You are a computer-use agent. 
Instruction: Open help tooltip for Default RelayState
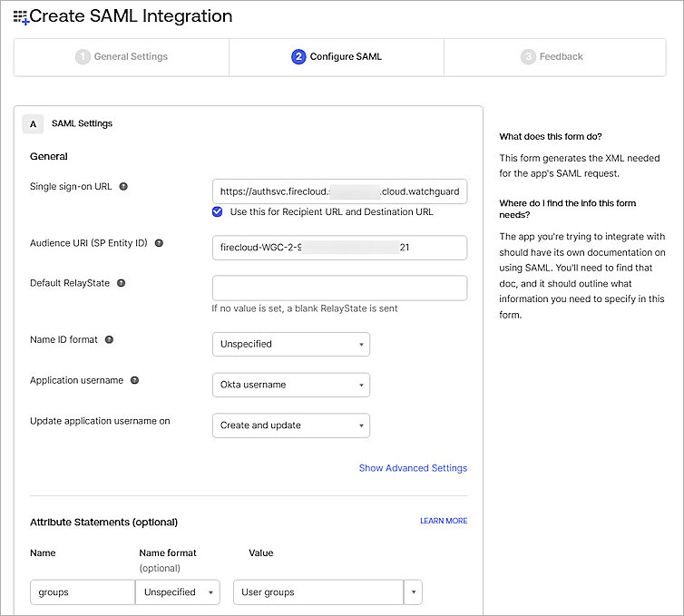pos(122,283)
